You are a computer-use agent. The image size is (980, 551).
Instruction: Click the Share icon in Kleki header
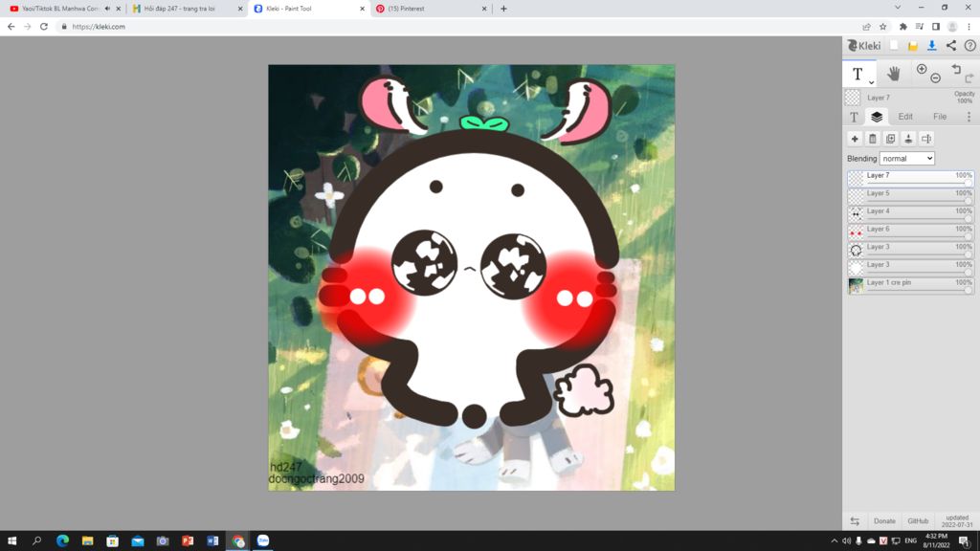point(950,45)
